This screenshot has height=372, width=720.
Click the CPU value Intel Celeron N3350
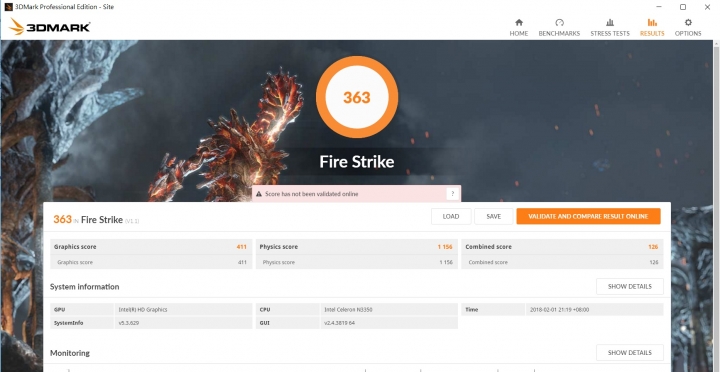(348, 310)
